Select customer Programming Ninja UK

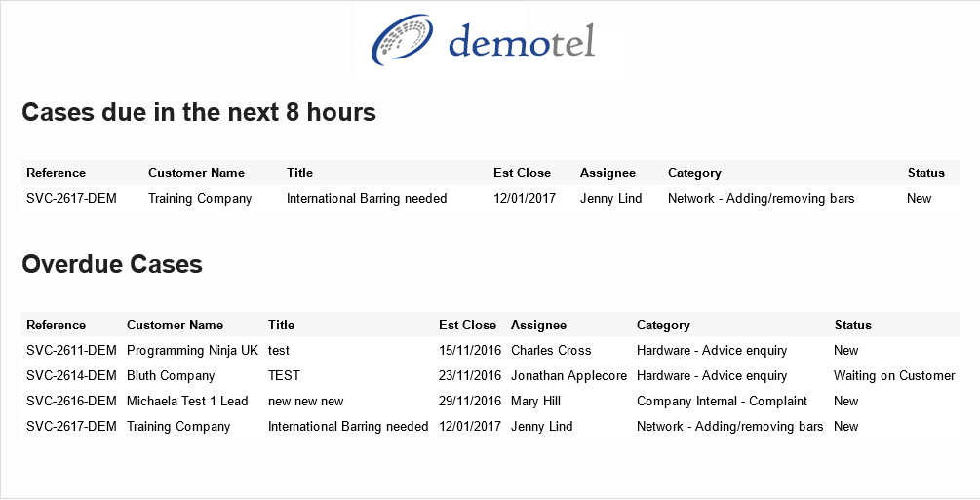pos(192,351)
